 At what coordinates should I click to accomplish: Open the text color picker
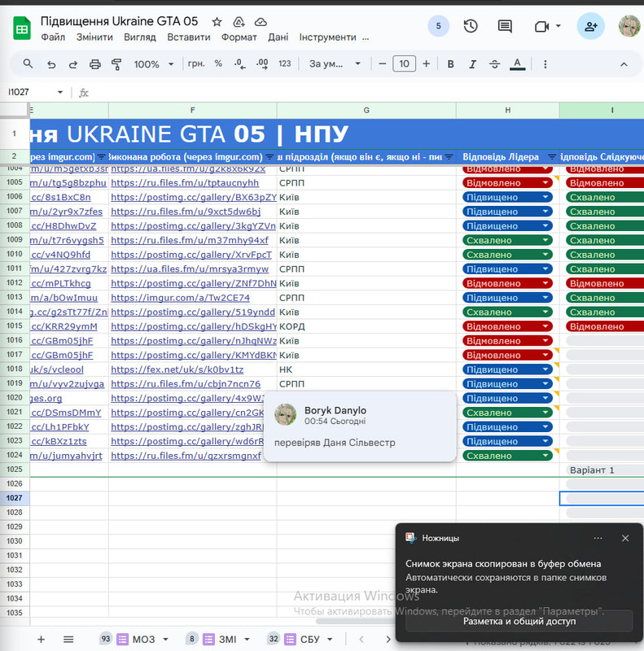point(517,64)
